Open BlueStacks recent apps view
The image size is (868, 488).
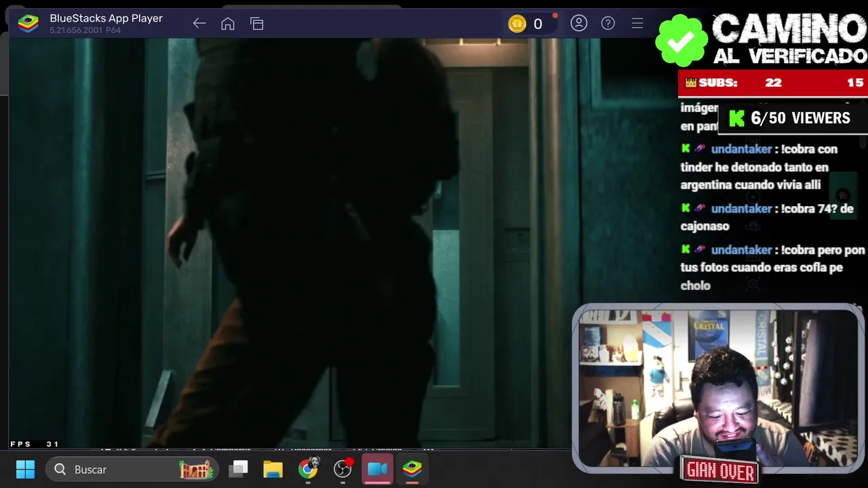pyautogui.click(x=257, y=24)
